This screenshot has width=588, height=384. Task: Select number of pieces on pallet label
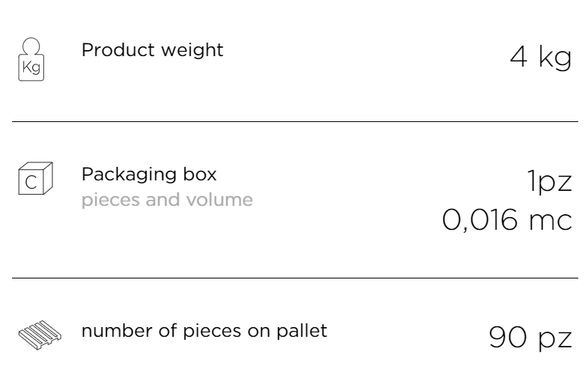pyautogui.click(x=204, y=332)
